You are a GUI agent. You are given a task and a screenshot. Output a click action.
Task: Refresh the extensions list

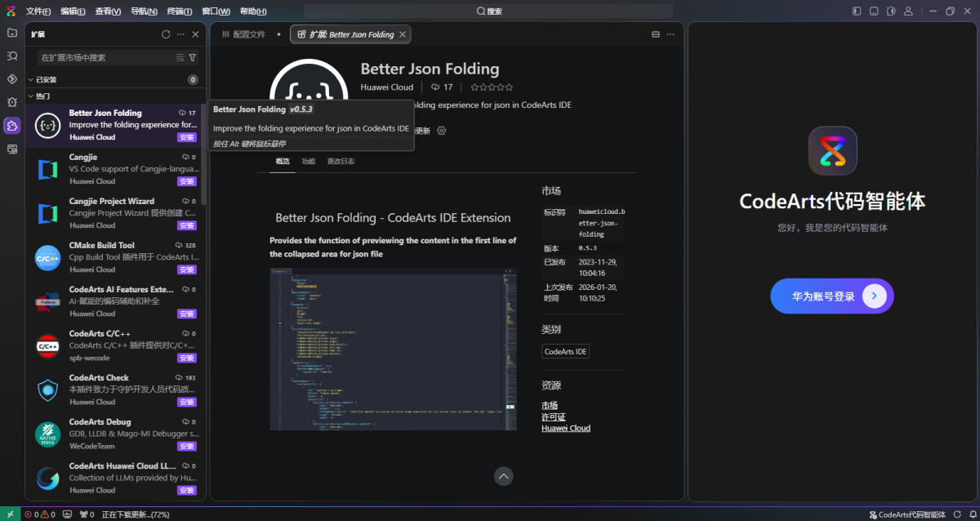point(166,34)
